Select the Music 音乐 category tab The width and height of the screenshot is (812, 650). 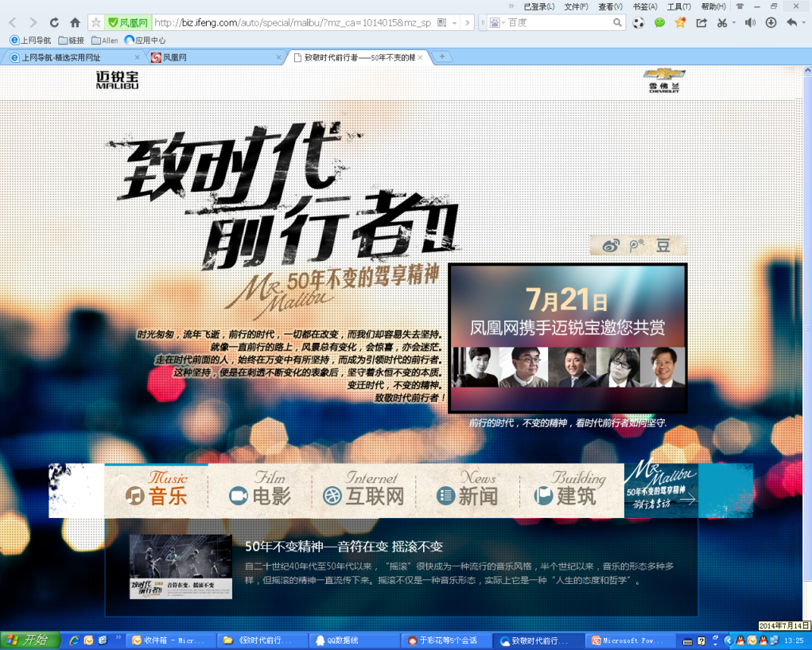click(156, 490)
